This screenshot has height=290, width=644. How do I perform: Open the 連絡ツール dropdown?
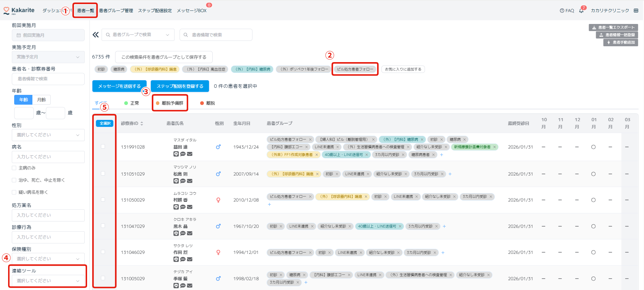pyautogui.click(x=48, y=281)
